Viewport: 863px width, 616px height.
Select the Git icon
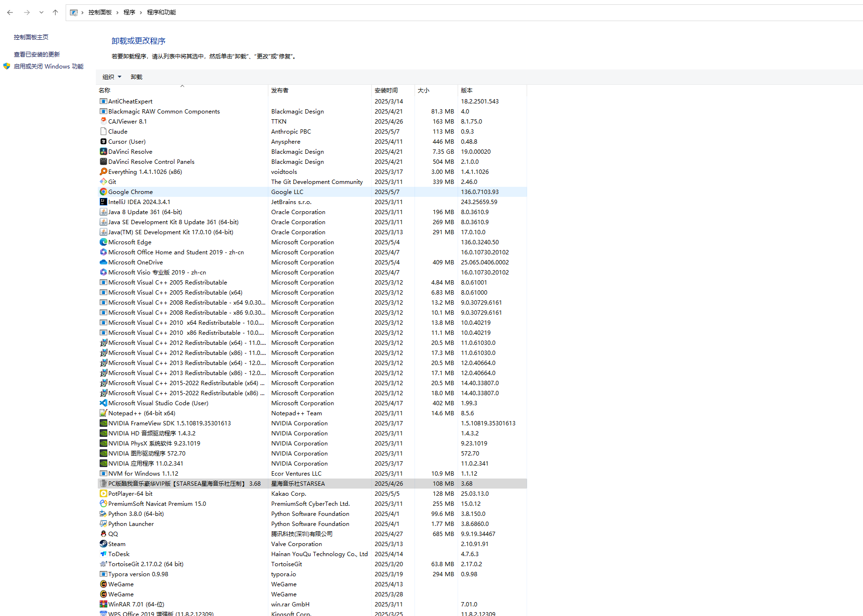pos(103,182)
